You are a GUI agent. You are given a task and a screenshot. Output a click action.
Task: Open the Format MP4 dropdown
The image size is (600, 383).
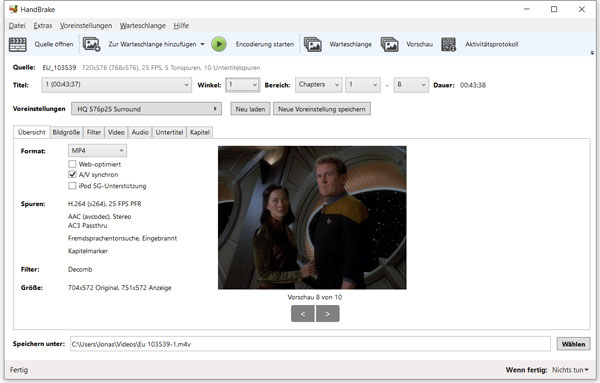coord(97,151)
